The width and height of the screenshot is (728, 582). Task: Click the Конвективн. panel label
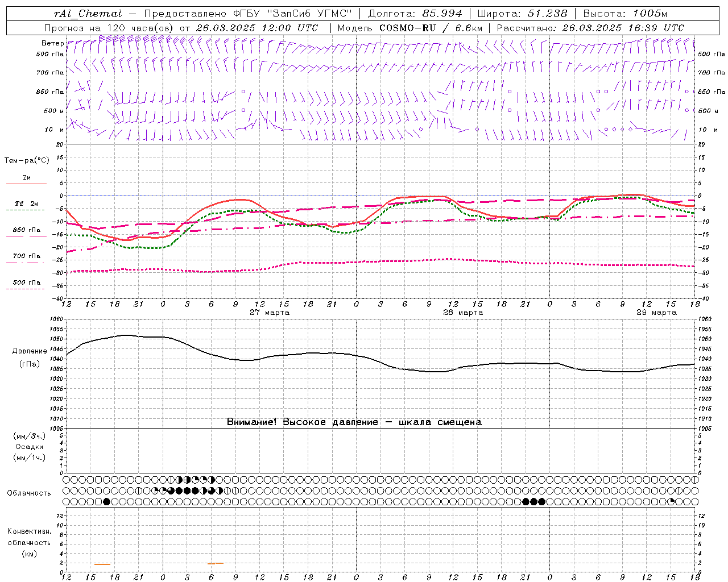pos(30,531)
